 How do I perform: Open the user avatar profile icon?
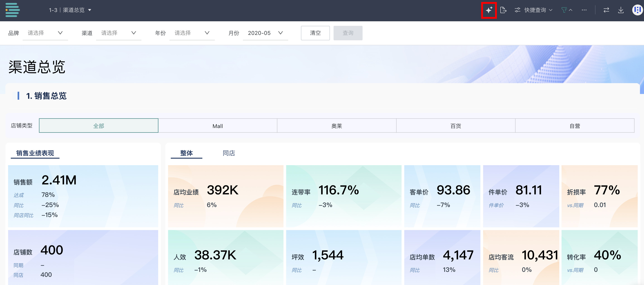coord(637,10)
